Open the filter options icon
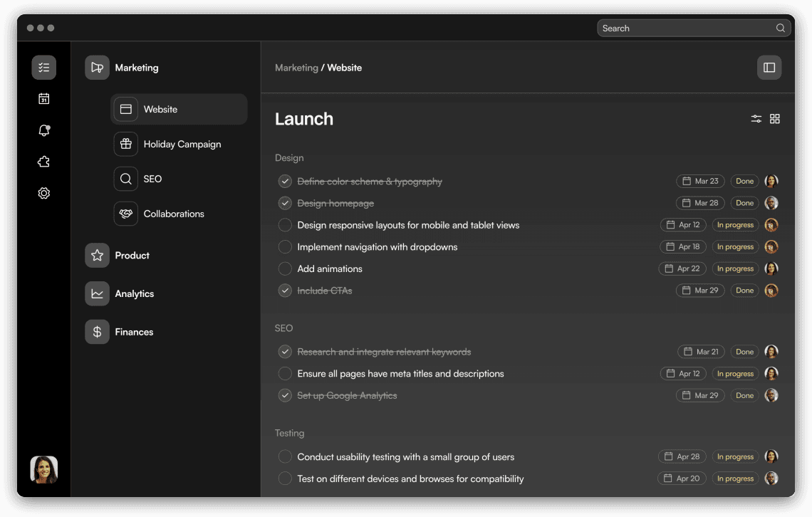812x517 pixels. [x=756, y=118]
